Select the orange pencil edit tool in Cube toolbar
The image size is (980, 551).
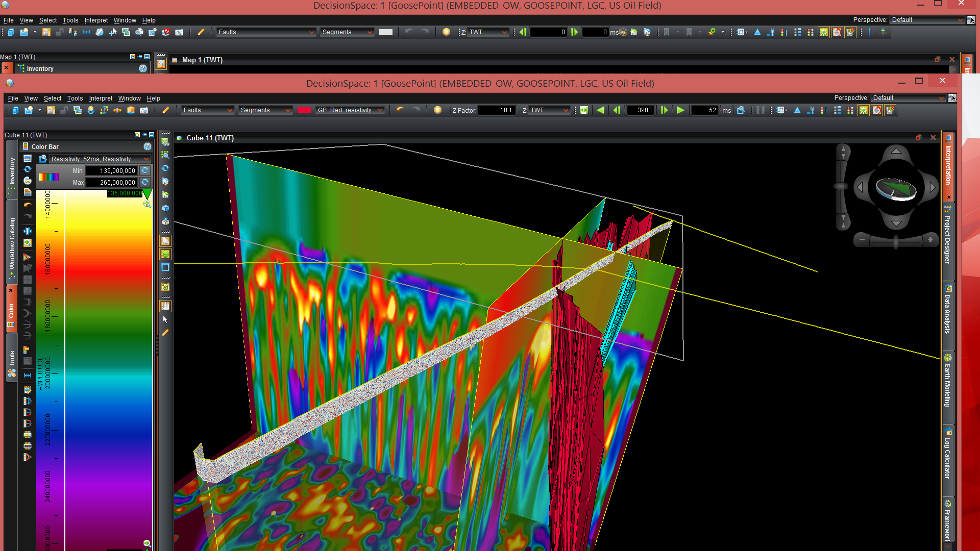click(166, 110)
